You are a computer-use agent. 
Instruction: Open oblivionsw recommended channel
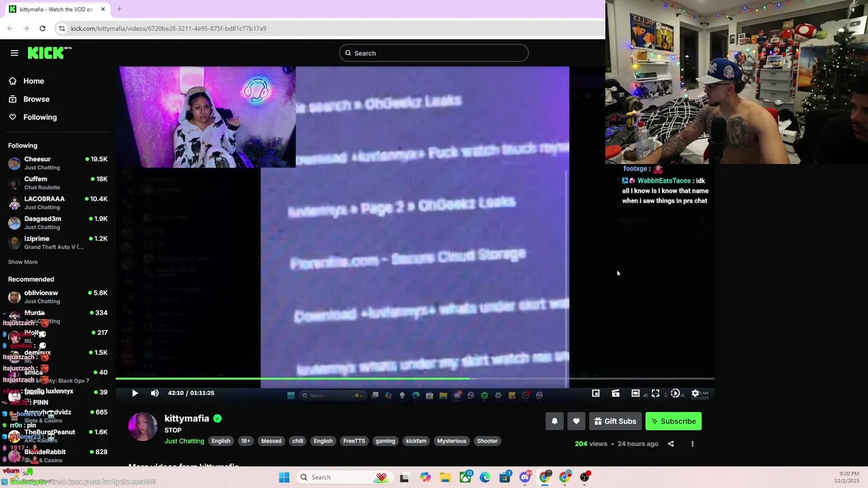[x=58, y=297]
